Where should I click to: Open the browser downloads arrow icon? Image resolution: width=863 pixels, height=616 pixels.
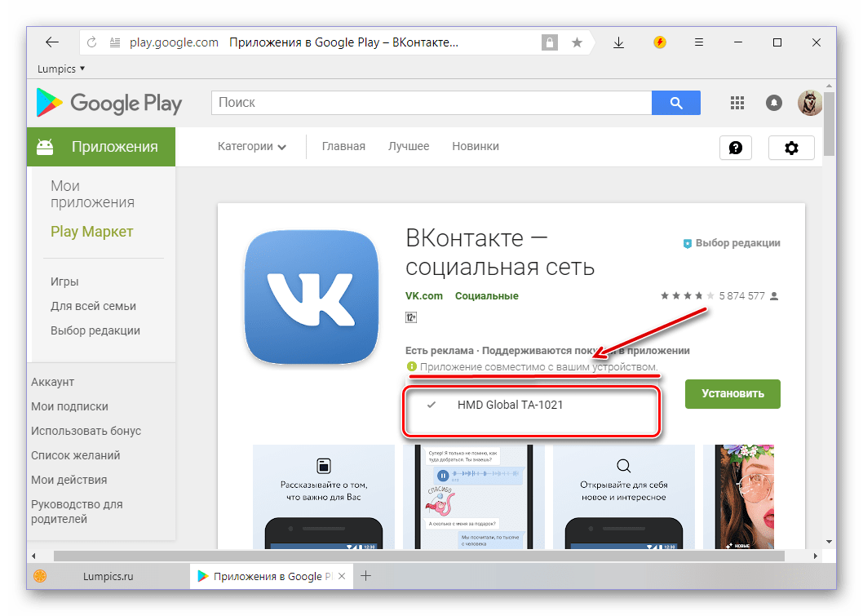[x=618, y=42]
